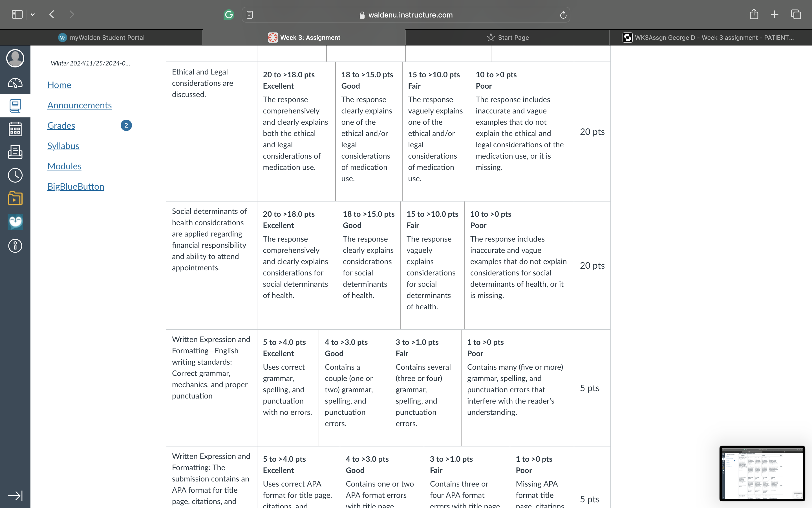Screen dimensions: 812x508
Task: Click the '5 pts' total for English writing standards
Action: coord(590,388)
